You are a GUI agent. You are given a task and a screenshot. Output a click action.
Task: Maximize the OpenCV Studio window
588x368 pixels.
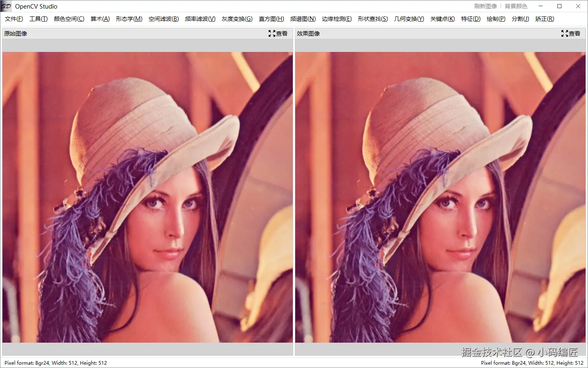point(559,6)
